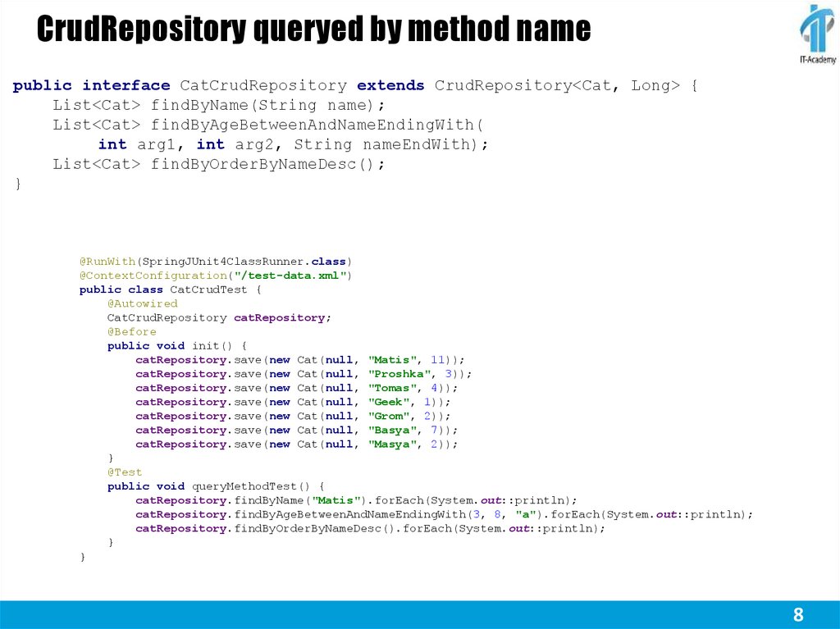The width and height of the screenshot is (840, 629).
Task: Click the IT-Academy logo
Action: coord(816,33)
